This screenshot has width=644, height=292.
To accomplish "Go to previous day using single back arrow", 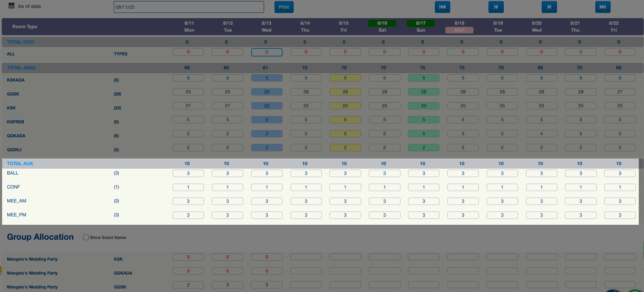I will (496, 7).
